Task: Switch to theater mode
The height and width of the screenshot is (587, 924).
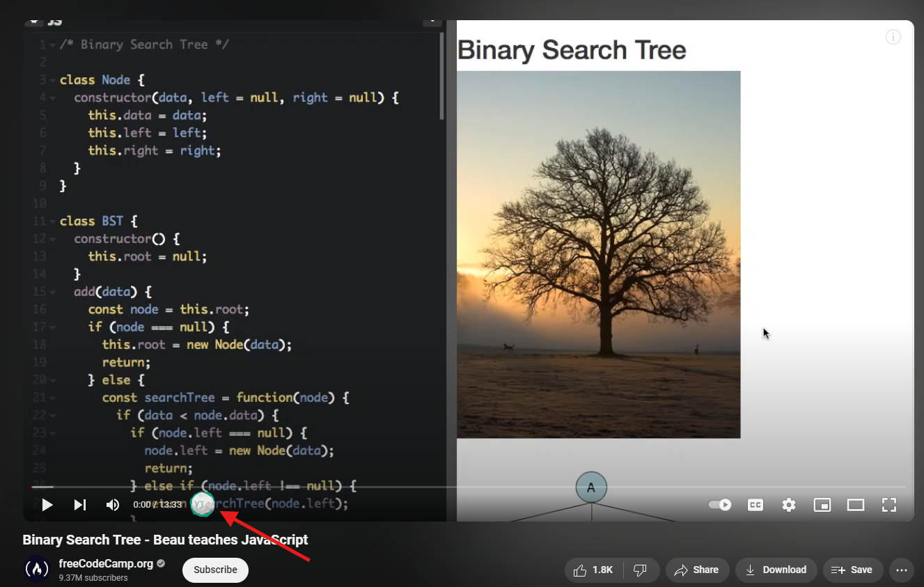Action: click(x=856, y=505)
